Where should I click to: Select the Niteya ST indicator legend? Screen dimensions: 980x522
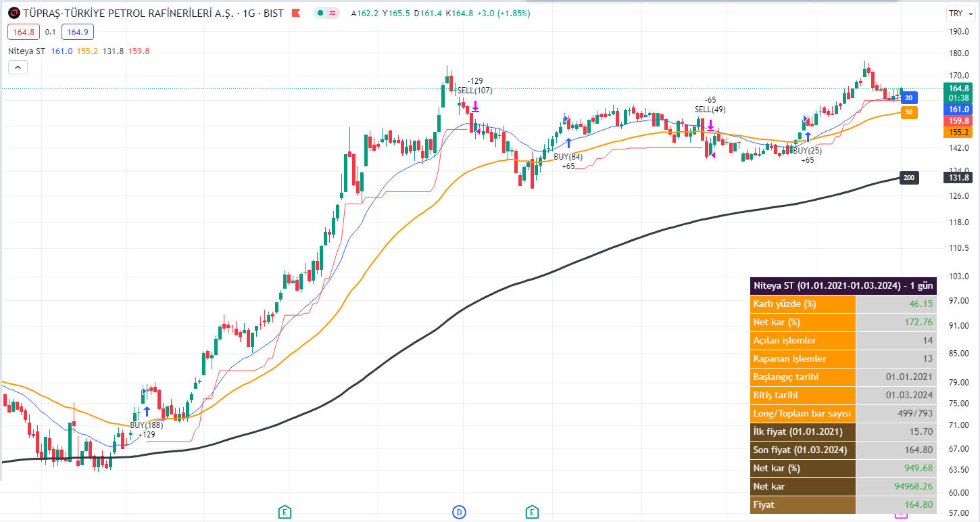[x=26, y=51]
